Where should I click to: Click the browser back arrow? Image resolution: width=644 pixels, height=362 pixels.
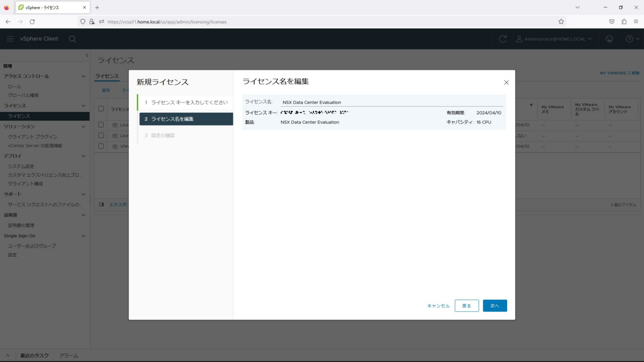pyautogui.click(x=8, y=21)
